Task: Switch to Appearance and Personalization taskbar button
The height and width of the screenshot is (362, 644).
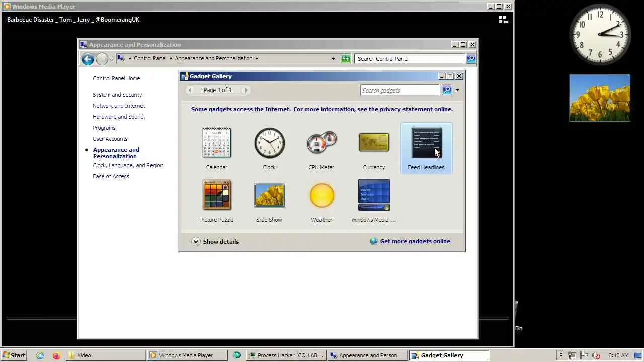Action: pyautogui.click(x=367, y=355)
